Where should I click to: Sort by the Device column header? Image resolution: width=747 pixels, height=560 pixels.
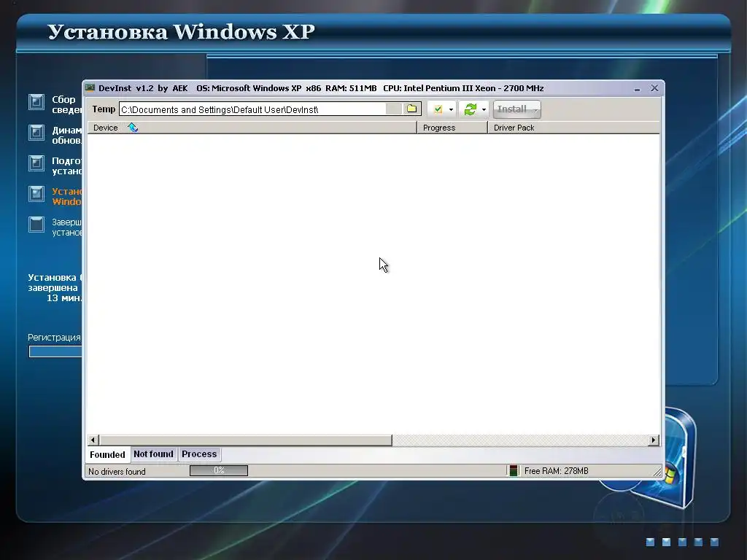tap(252, 128)
